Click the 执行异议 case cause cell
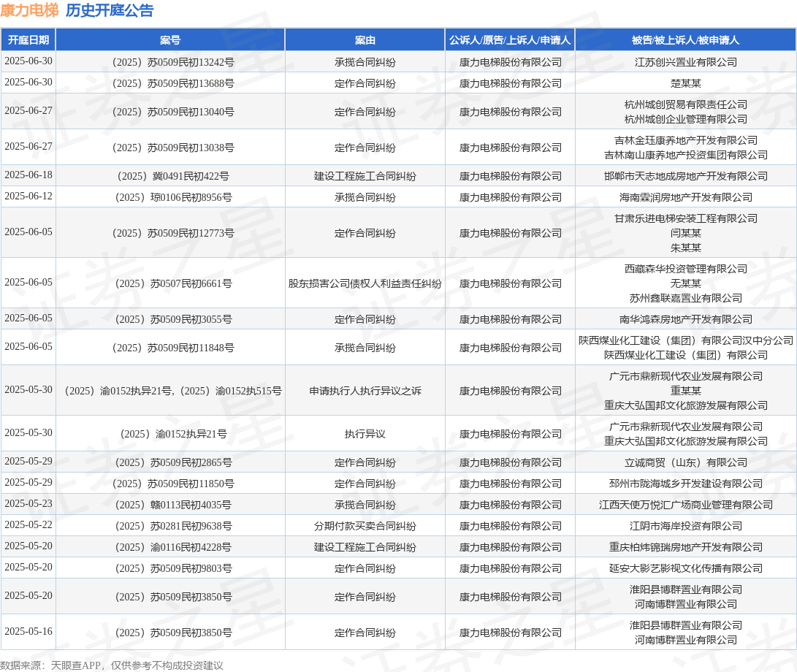This screenshot has height=672, width=797. click(365, 434)
